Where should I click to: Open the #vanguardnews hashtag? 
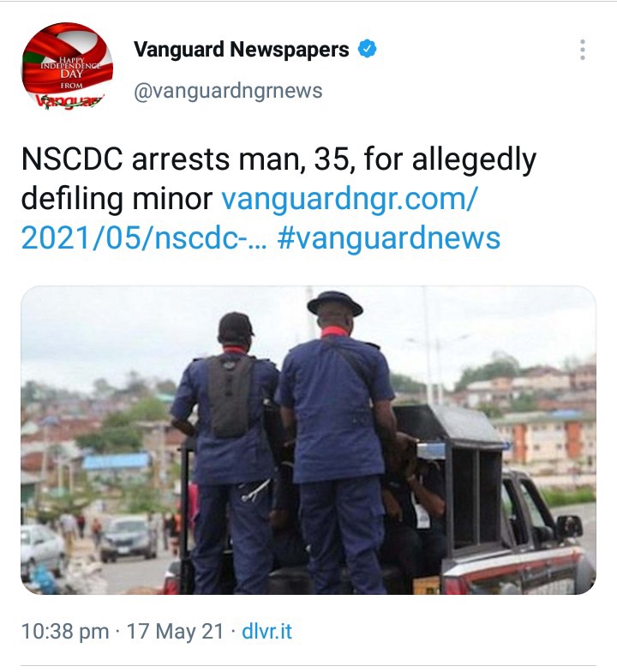pos(389,238)
